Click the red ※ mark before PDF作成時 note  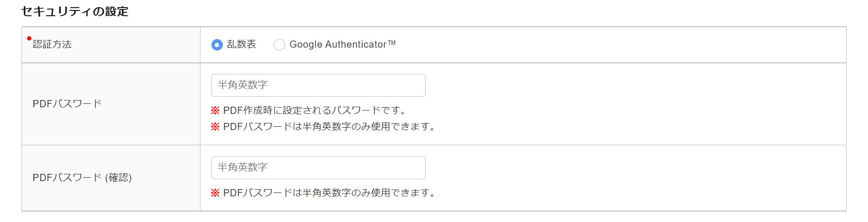[215, 111]
